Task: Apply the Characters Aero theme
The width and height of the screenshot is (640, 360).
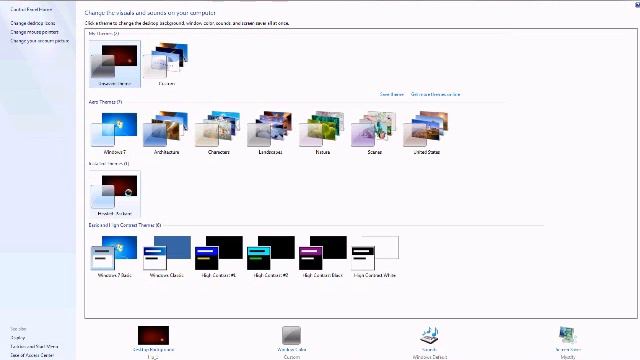Action: (218, 133)
